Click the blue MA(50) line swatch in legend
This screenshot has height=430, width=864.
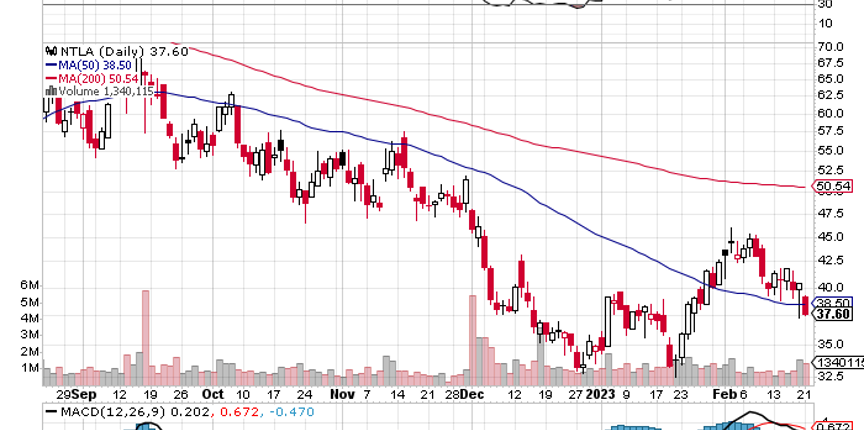[50, 65]
